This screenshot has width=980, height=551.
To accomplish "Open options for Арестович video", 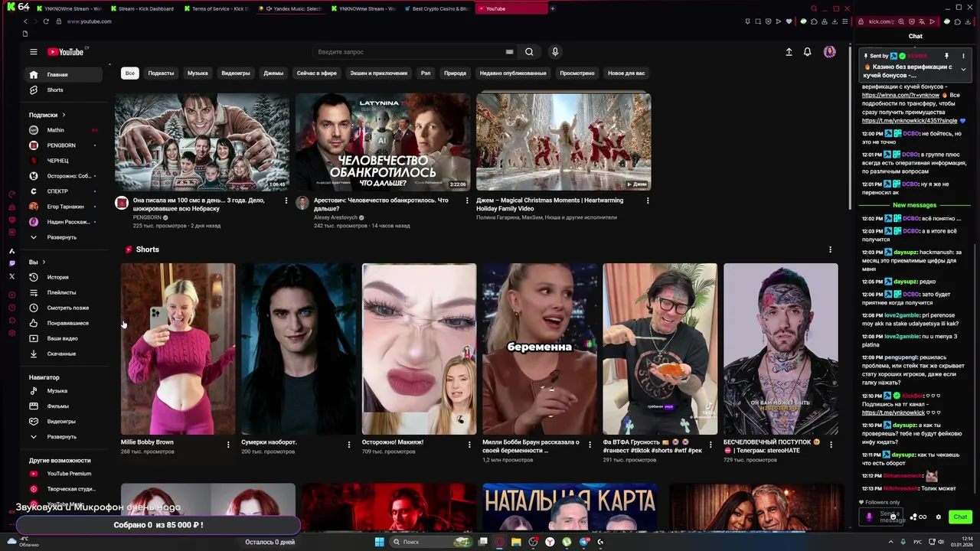I will click(467, 201).
